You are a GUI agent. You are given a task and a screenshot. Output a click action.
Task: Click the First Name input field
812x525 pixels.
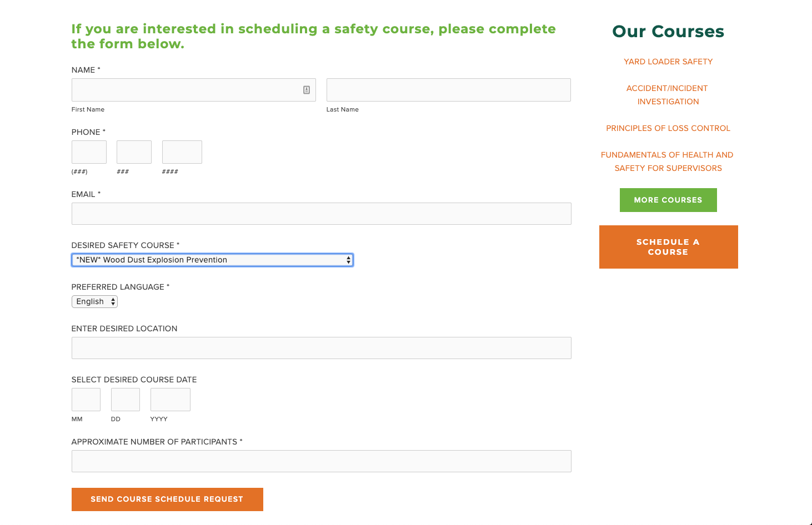click(x=193, y=90)
